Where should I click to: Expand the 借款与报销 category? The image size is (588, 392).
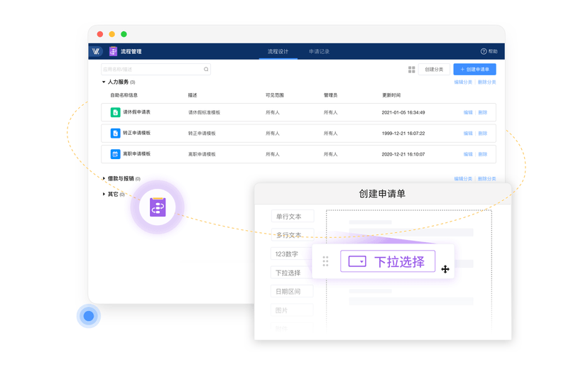coord(104,178)
